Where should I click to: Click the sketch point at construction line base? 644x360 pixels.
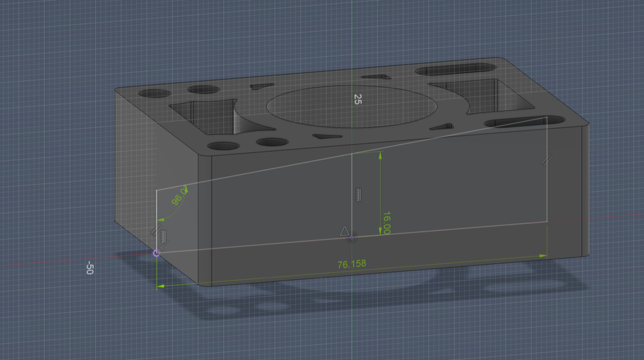[x=352, y=237]
